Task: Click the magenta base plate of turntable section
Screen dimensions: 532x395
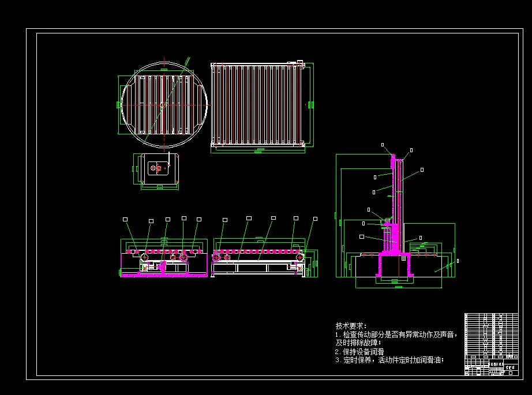Action: click(x=164, y=275)
